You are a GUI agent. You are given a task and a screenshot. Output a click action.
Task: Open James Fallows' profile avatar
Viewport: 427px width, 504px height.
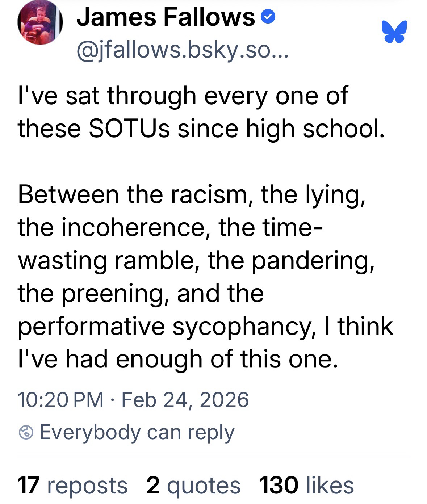pos(40,22)
